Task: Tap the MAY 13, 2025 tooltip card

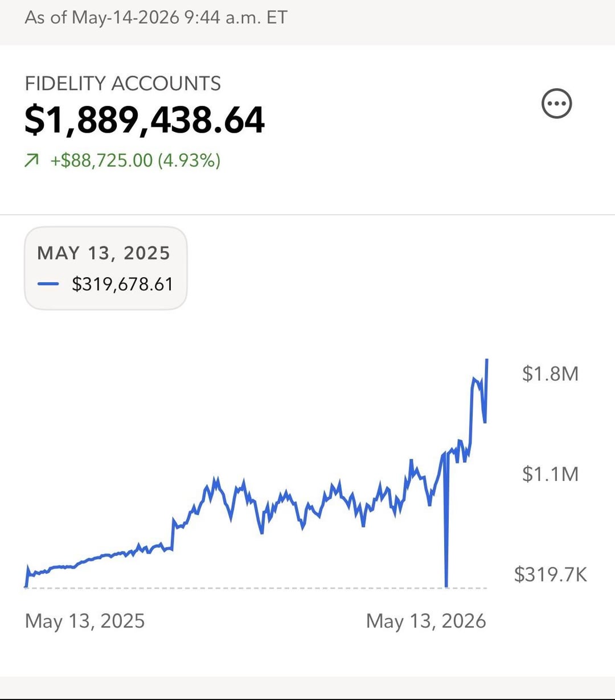Action: pyautogui.click(x=106, y=268)
